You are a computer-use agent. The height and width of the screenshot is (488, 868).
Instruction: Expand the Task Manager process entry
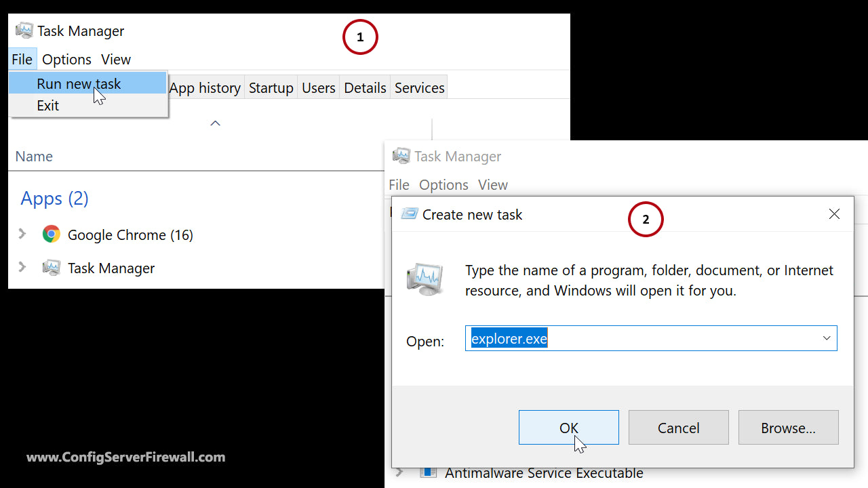[20, 267]
